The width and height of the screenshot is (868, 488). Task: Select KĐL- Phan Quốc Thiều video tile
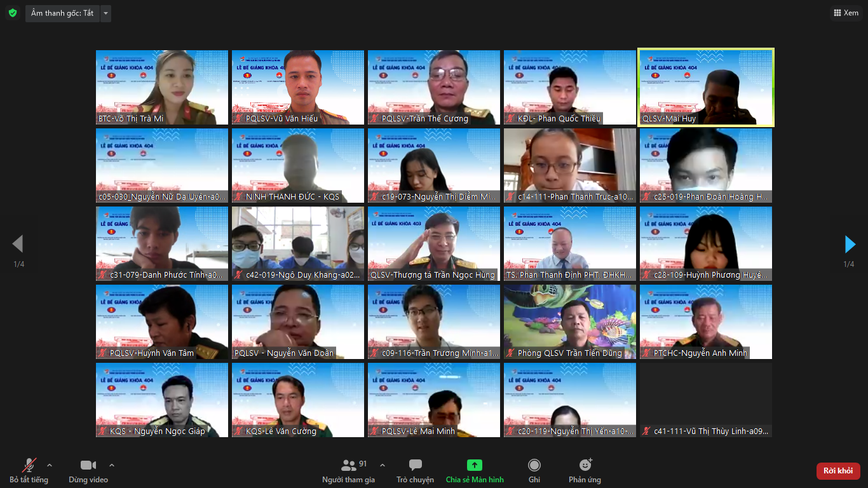(x=570, y=87)
